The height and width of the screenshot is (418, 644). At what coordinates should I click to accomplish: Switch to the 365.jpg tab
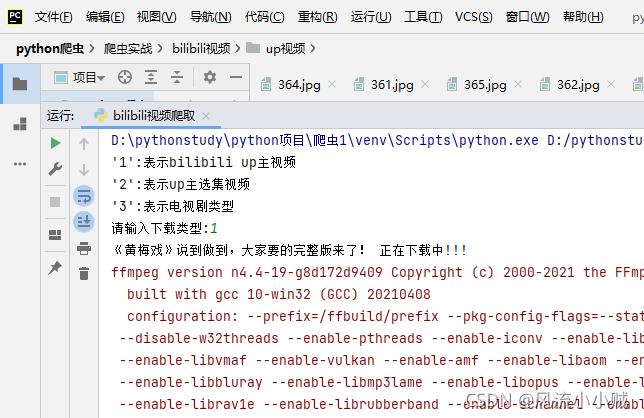coord(476,85)
